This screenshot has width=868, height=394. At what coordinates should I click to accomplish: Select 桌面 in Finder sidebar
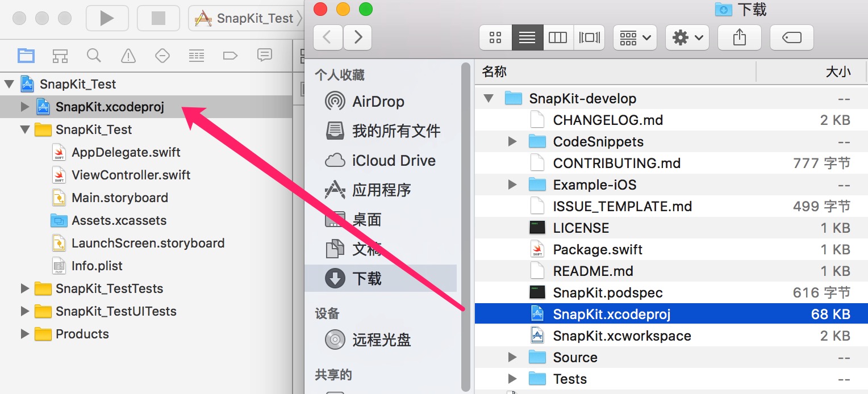[x=381, y=220]
